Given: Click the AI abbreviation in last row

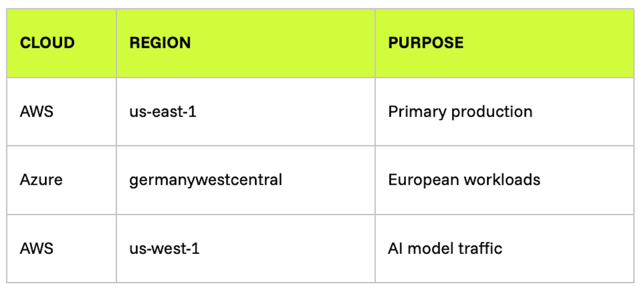Looking at the screenshot, I should coord(395,248).
